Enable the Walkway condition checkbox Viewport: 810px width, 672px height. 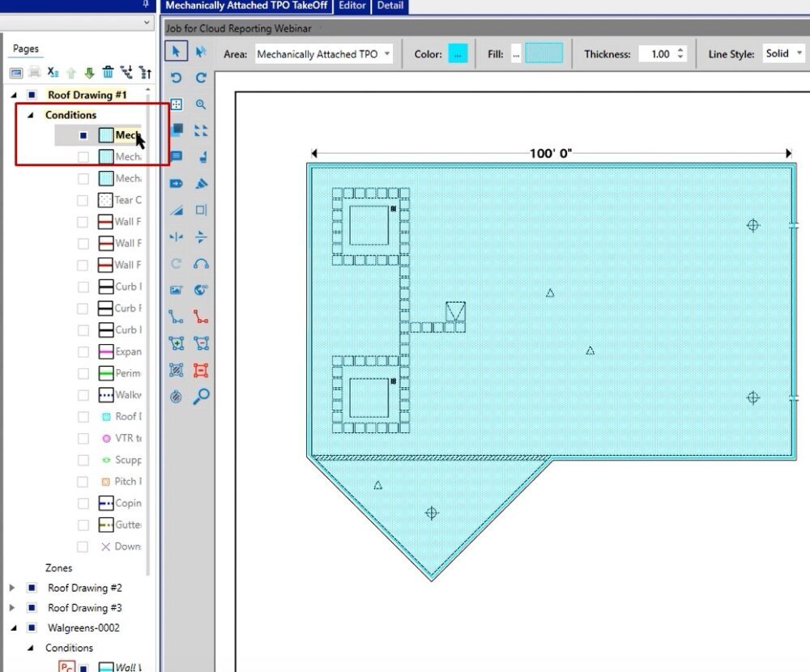[x=83, y=395]
